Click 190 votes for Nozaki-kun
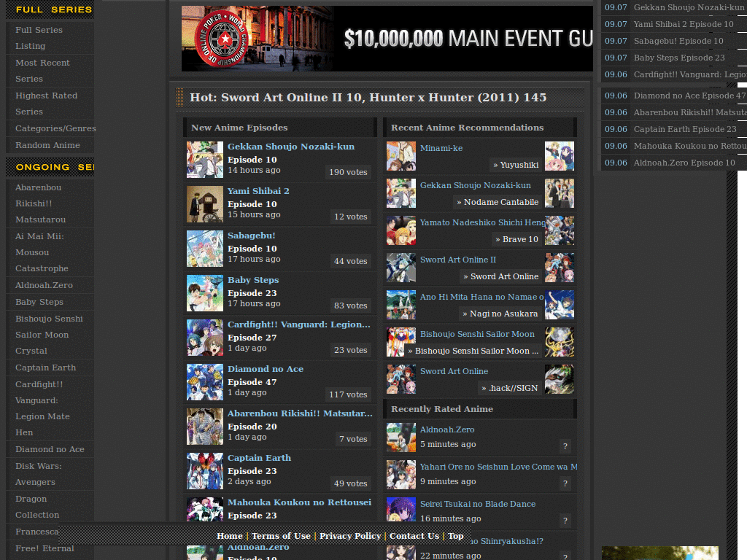This screenshot has height=560, width=747. click(x=348, y=172)
